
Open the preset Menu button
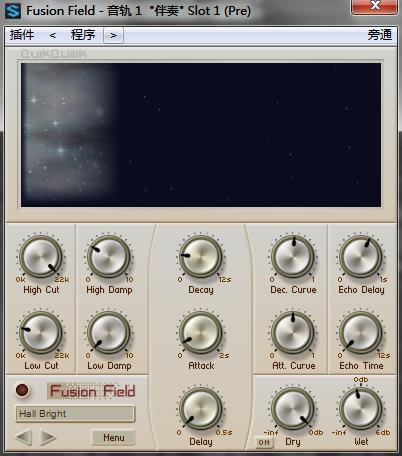[114, 437]
